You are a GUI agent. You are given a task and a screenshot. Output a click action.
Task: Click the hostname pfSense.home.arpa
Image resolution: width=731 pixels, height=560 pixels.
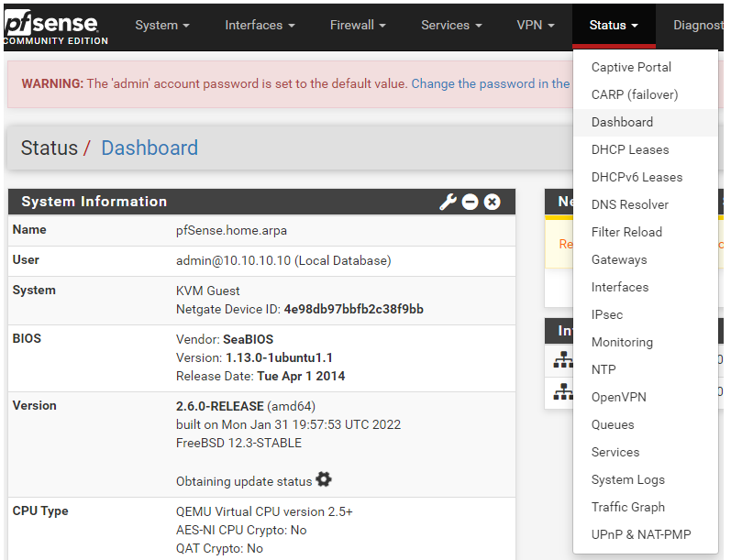[231, 231]
